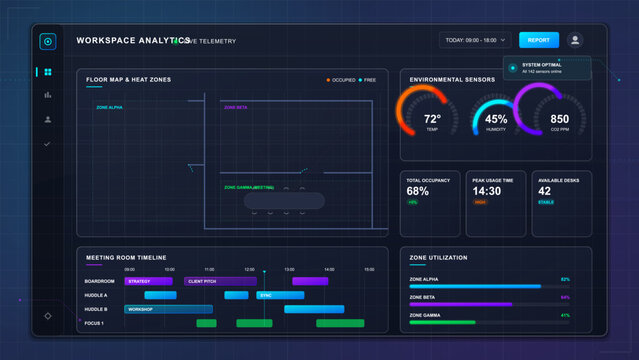Screen dimensions: 639x360
Task: Click the Report button
Action: click(539, 40)
